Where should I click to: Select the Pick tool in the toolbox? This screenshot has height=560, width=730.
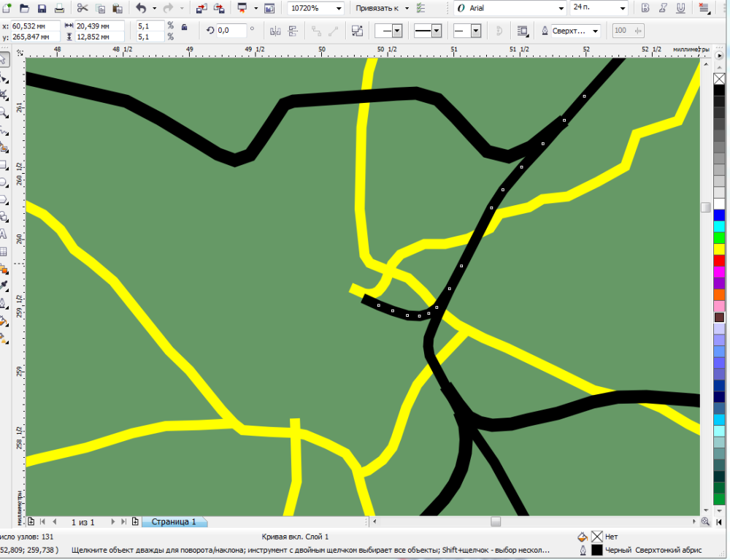[5, 59]
